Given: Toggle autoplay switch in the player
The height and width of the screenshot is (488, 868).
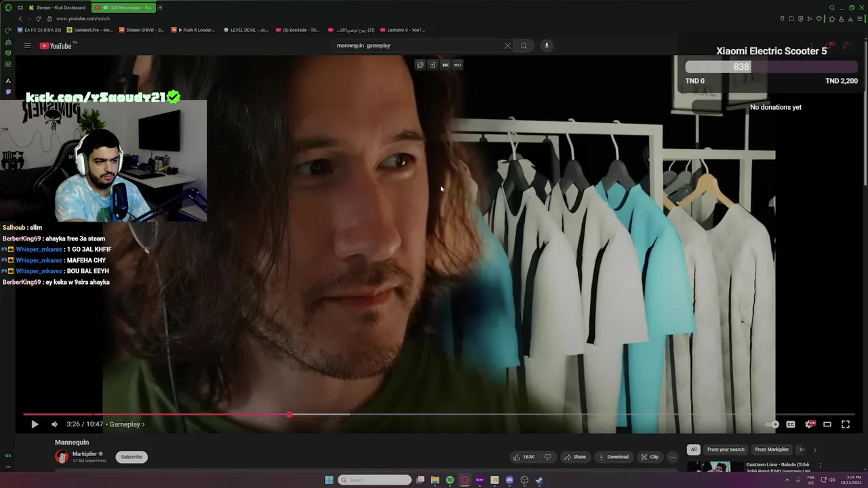Looking at the screenshot, I should tap(772, 424).
